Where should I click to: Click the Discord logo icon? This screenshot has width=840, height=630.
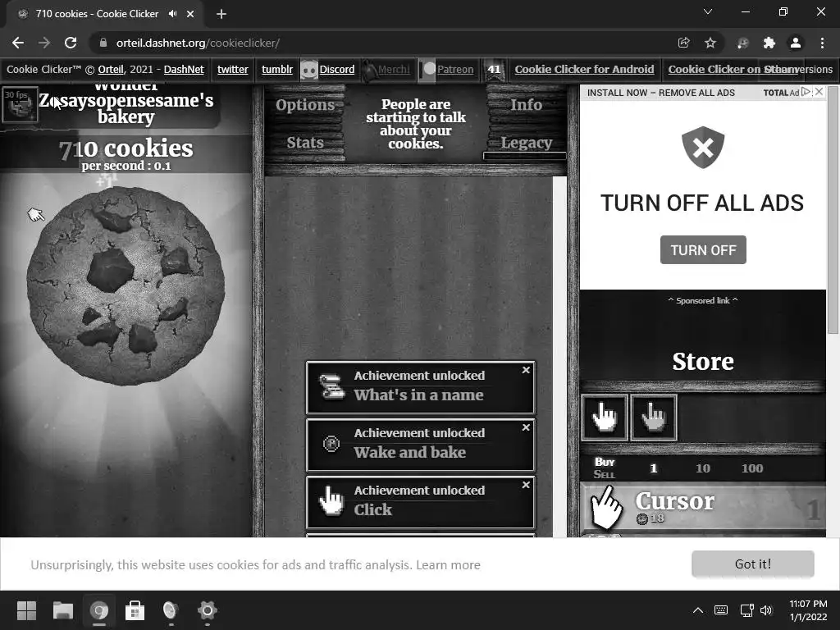pos(309,70)
